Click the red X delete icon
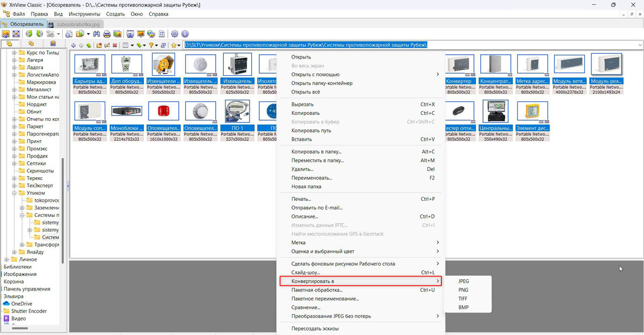 point(114,46)
